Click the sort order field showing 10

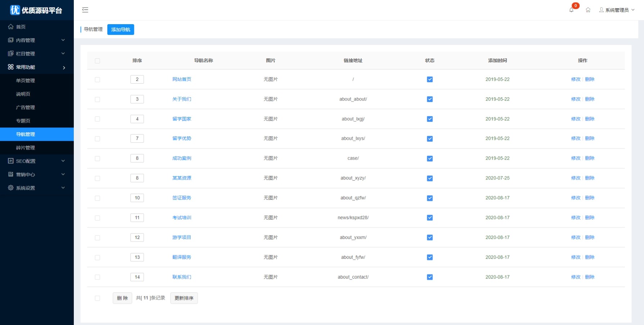tap(137, 198)
